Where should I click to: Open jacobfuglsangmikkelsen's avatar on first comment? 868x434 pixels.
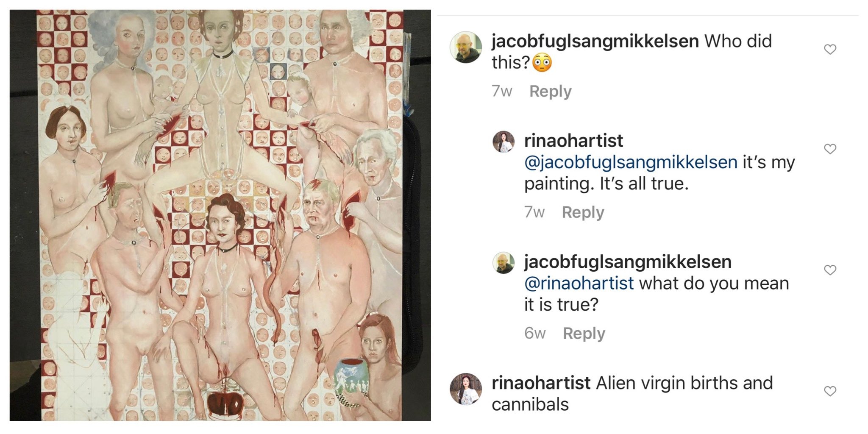pyautogui.click(x=465, y=47)
